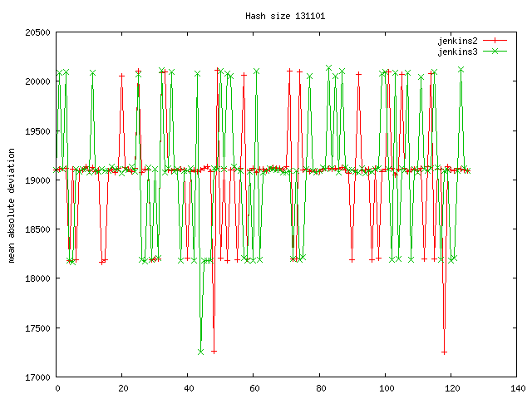Click the red jenkins2 legend line sample
The height and width of the screenshot is (399, 532).
[x=495, y=41]
